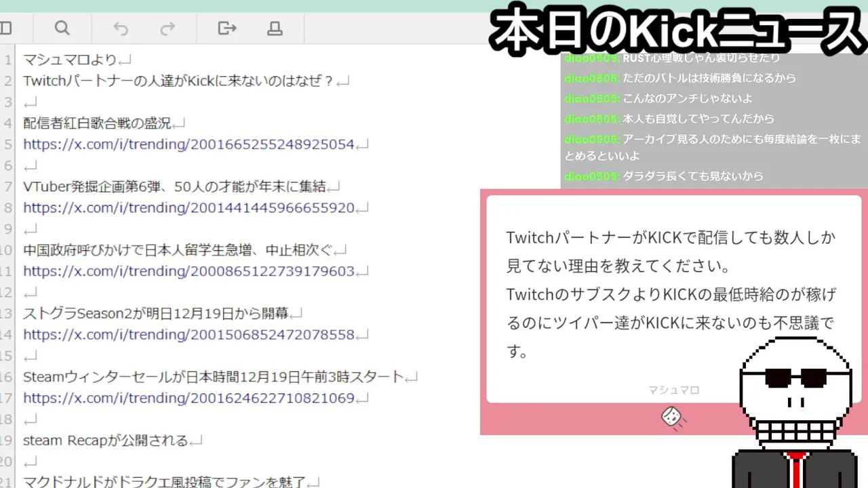Screen dimensions: 868x488
Task: Click chat message '本人も自覚してやってんだから'
Action: (x=698, y=119)
